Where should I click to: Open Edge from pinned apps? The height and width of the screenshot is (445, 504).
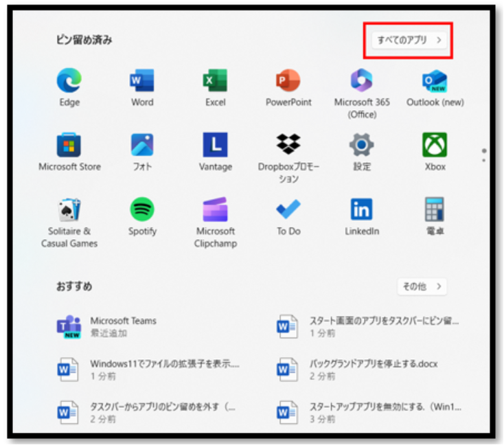point(69,87)
